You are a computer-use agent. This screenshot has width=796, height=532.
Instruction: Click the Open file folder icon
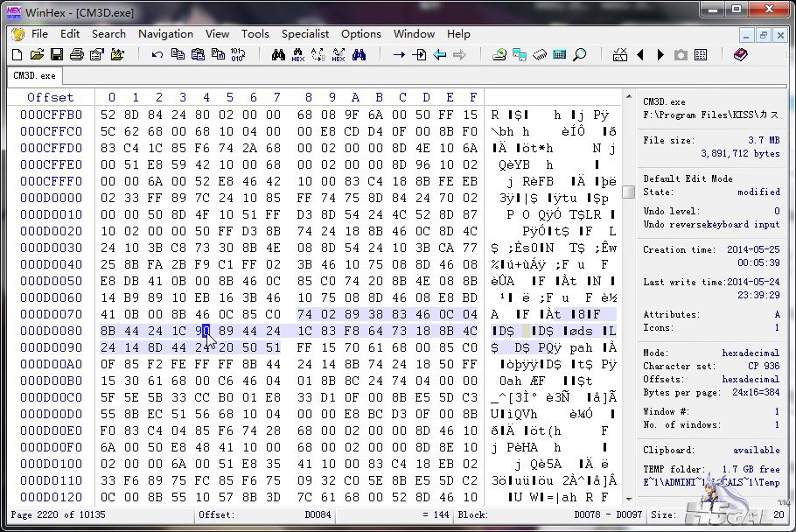tap(37, 55)
